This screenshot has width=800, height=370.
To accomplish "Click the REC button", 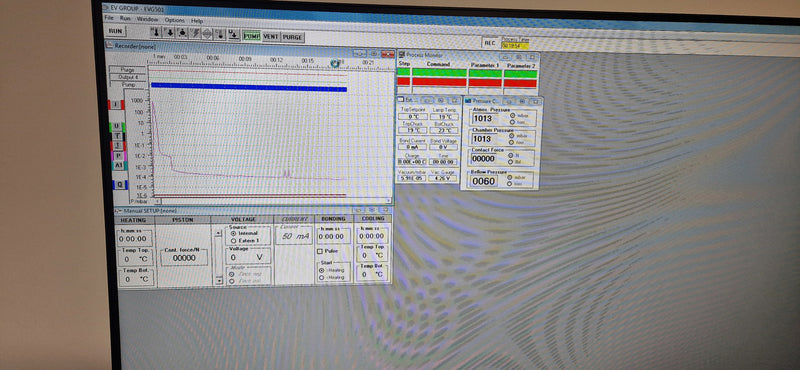I will pos(490,43).
